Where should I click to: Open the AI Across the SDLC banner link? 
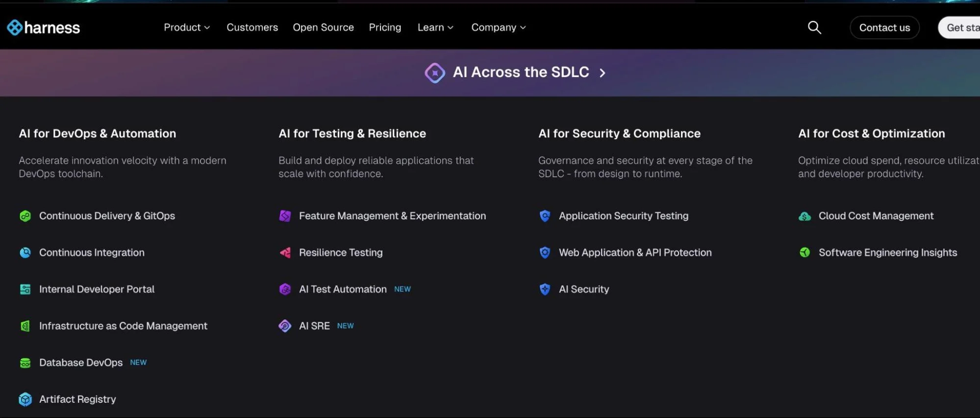[515, 73]
